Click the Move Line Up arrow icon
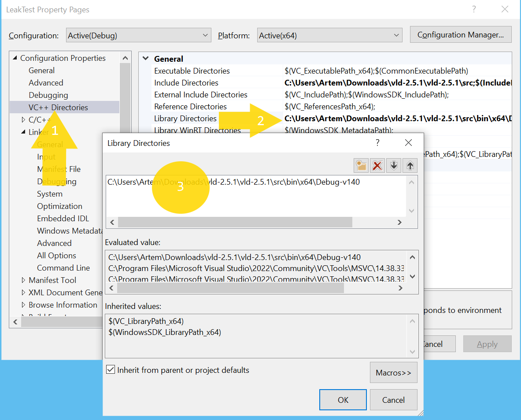The image size is (521, 420). [410, 165]
